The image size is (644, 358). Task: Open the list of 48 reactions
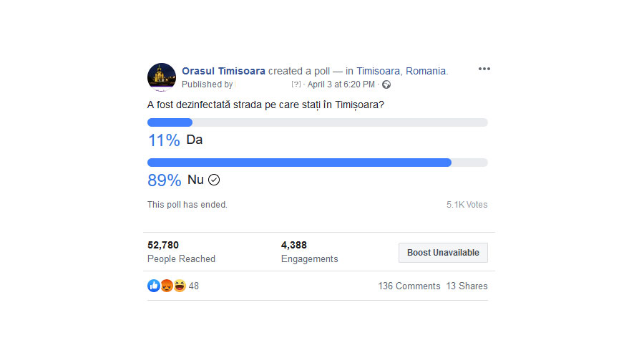194,286
